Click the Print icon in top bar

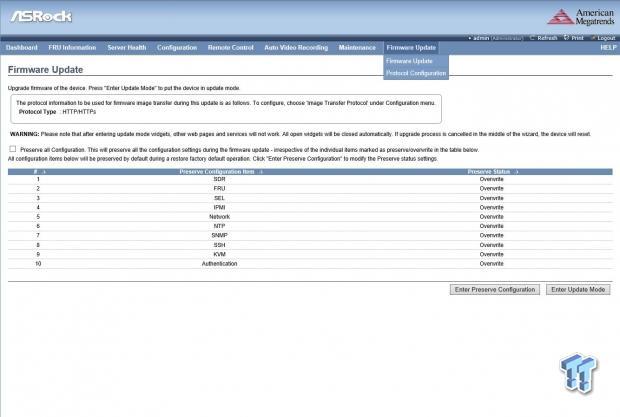[x=566, y=38]
